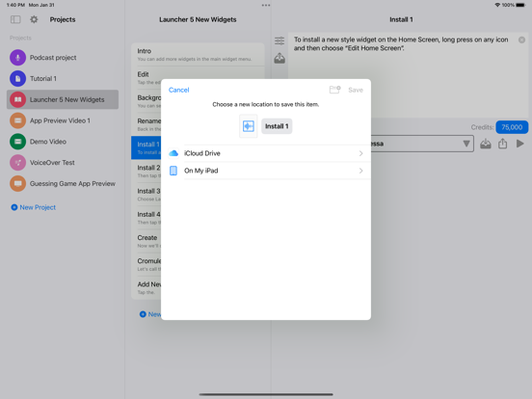Select Tutorial 1 project
Image resolution: width=532 pixels, height=399 pixels.
click(x=63, y=79)
